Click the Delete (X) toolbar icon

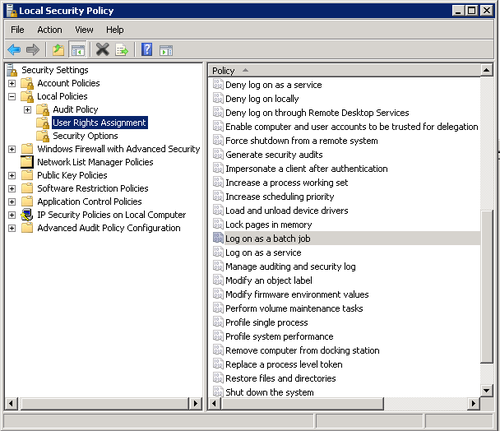click(102, 50)
